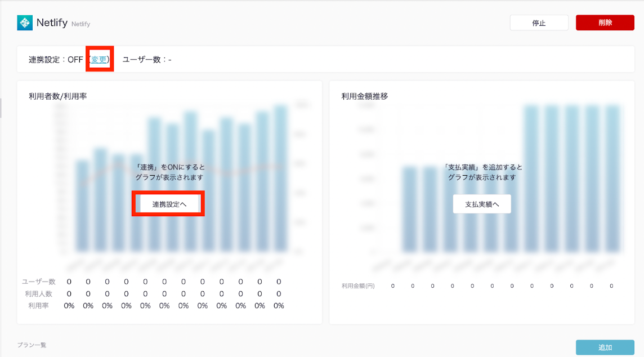This screenshot has width=644, height=357.
Task: Click the 利用金額(円) row label
Action: 357,286
